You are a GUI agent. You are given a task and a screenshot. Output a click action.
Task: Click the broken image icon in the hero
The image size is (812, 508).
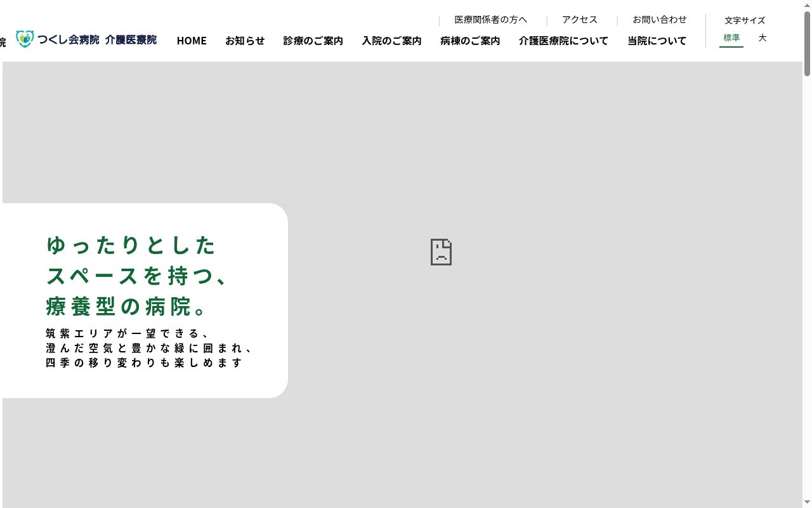pyautogui.click(x=441, y=252)
